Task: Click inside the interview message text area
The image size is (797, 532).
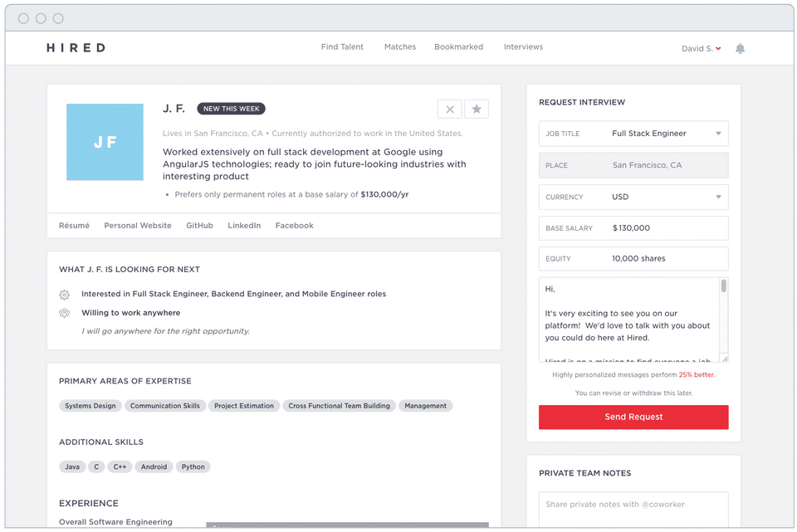Action: 629,320
